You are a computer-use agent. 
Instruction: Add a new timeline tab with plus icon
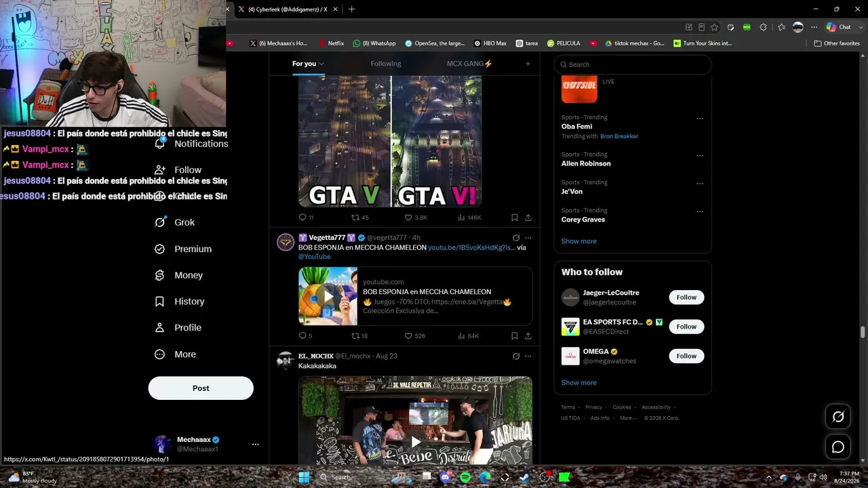click(528, 64)
